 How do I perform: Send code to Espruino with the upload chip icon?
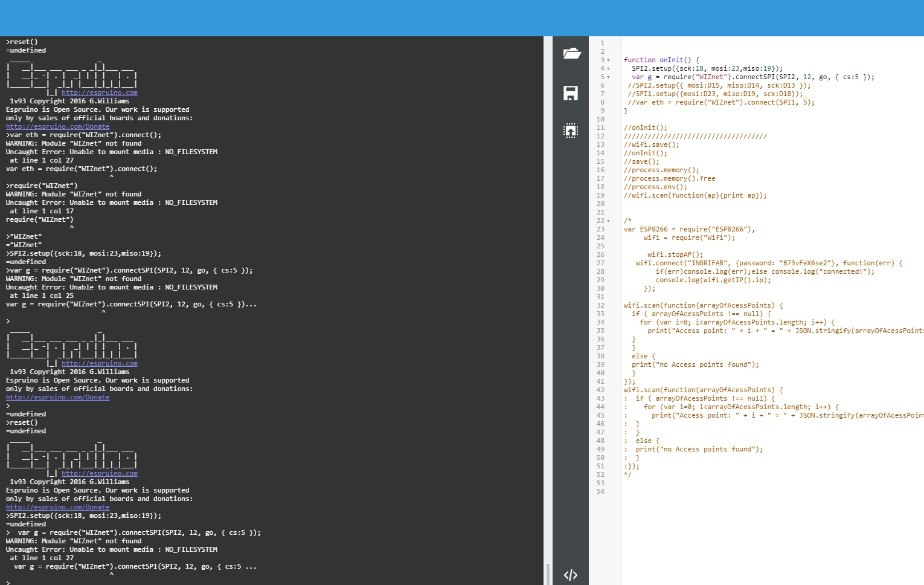[x=571, y=131]
